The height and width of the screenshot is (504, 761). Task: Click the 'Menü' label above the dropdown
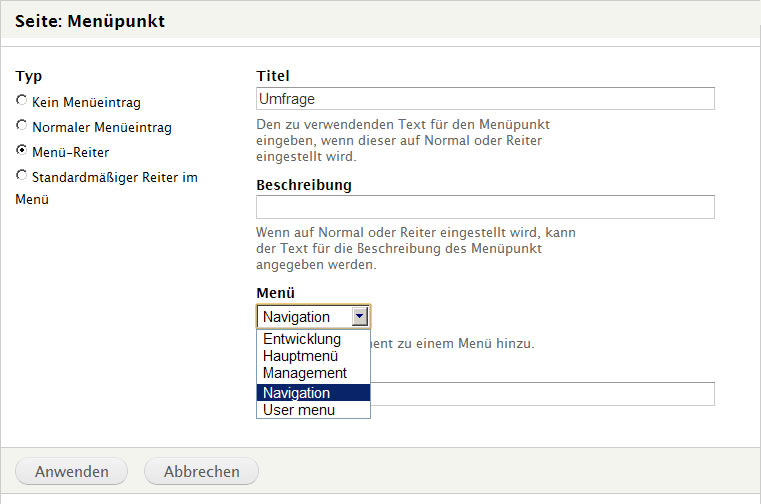[x=275, y=293]
